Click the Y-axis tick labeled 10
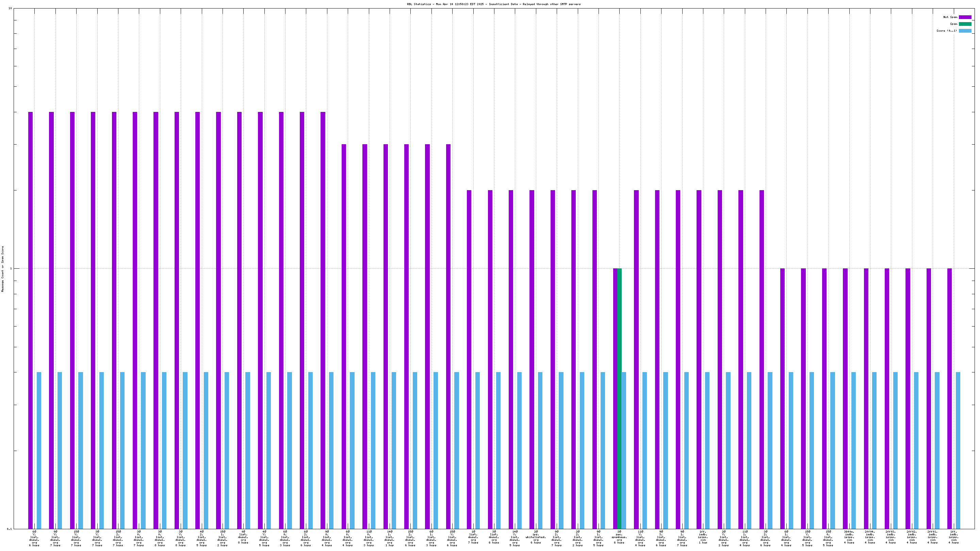Screen dimensions: 980x551 (x=10, y=9)
